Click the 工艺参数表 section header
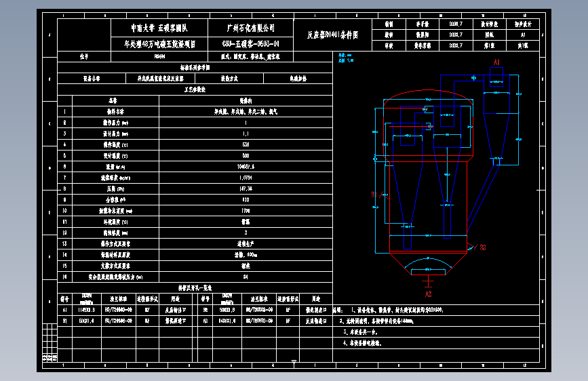This screenshot has height=381, width=588. coord(195,89)
